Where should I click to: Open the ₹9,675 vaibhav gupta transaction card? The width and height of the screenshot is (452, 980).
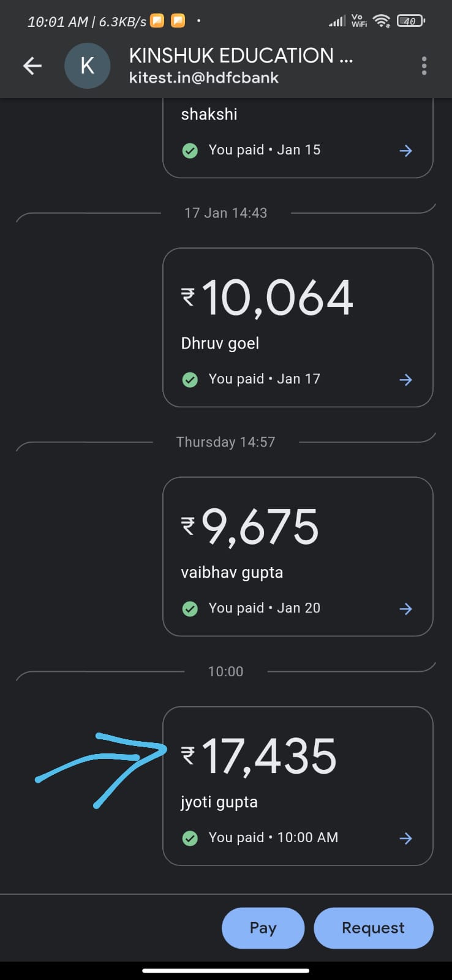click(298, 556)
